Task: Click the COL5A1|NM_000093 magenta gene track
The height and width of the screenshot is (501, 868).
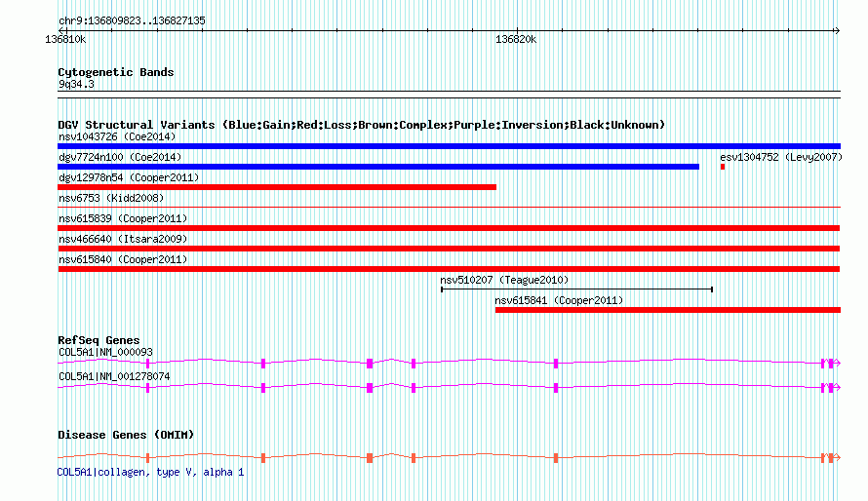Action: (449, 363)
